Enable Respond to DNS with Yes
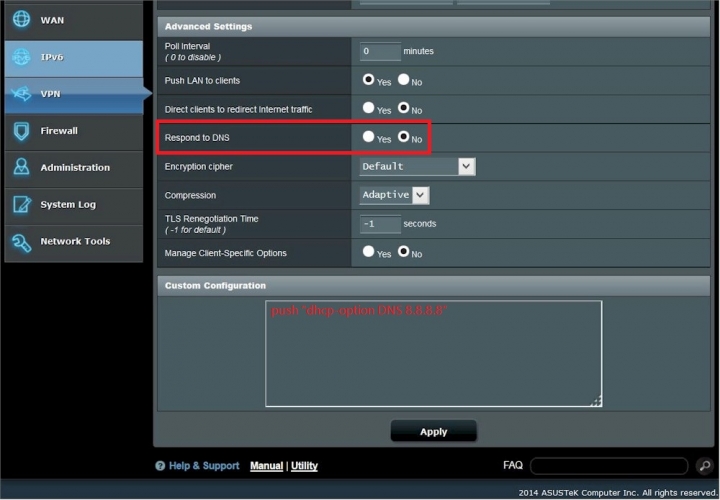The width and height of the screenshot is (720, 500). 368,136
